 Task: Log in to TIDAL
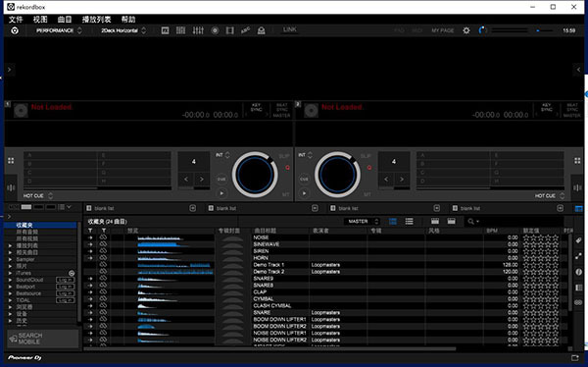tap(66, 300)
